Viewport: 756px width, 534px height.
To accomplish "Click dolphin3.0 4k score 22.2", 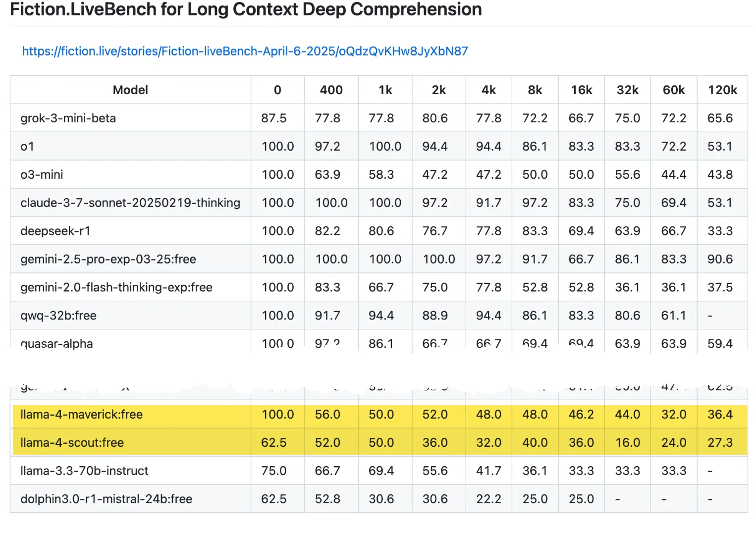I will tap(488, 499).
